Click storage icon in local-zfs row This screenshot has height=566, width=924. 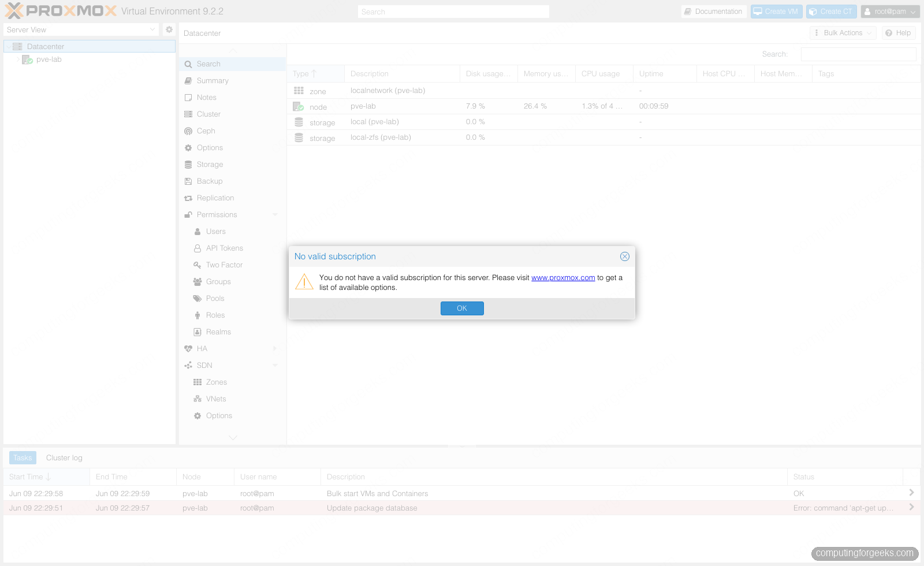pyautogui.click(x=299, y=137)
